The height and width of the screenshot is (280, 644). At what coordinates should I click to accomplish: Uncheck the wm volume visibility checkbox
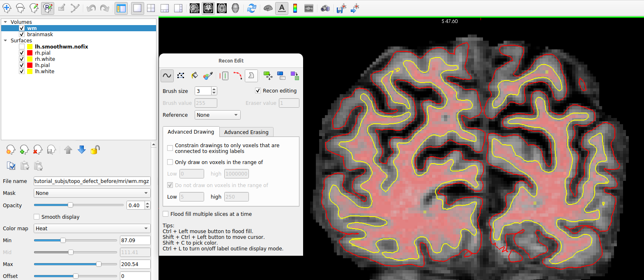coord(22,28)
